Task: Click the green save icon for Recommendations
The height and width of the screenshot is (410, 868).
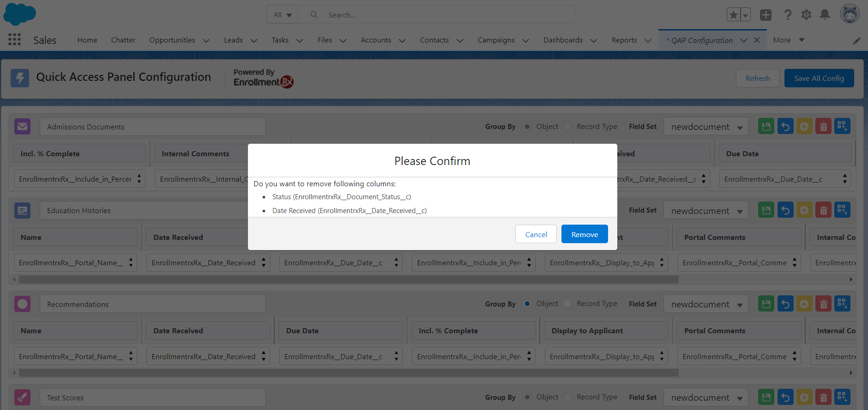Action: tap(766, 304)
